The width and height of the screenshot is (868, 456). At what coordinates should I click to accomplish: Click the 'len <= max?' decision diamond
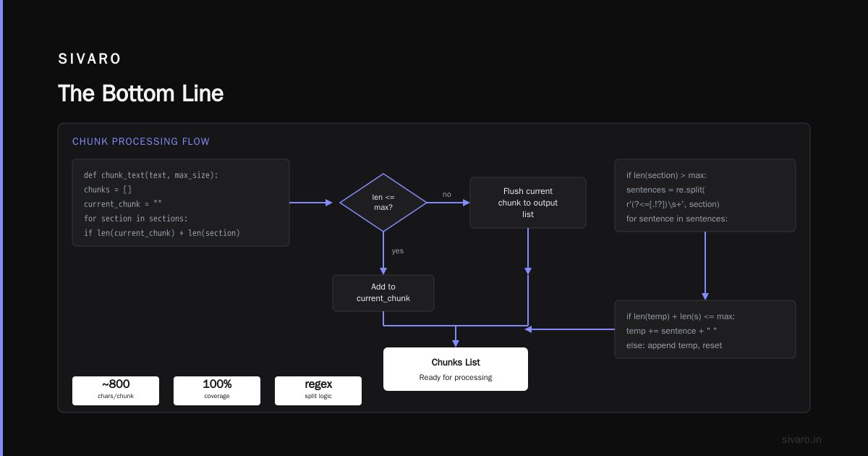coord(383,203)
